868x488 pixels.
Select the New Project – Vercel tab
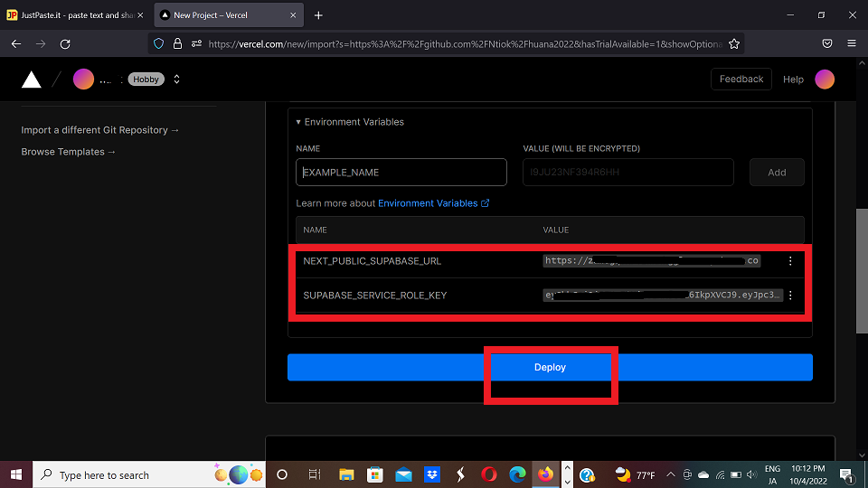[x=228, y=15]
